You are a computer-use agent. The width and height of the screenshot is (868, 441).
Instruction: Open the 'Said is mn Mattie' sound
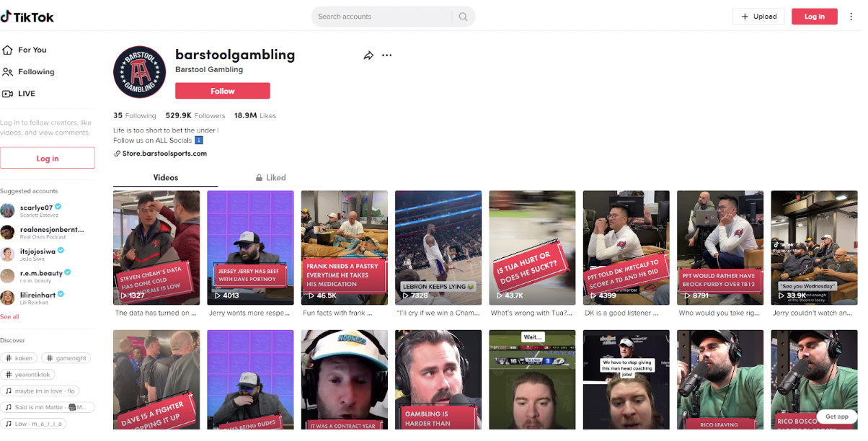[48, 408]
